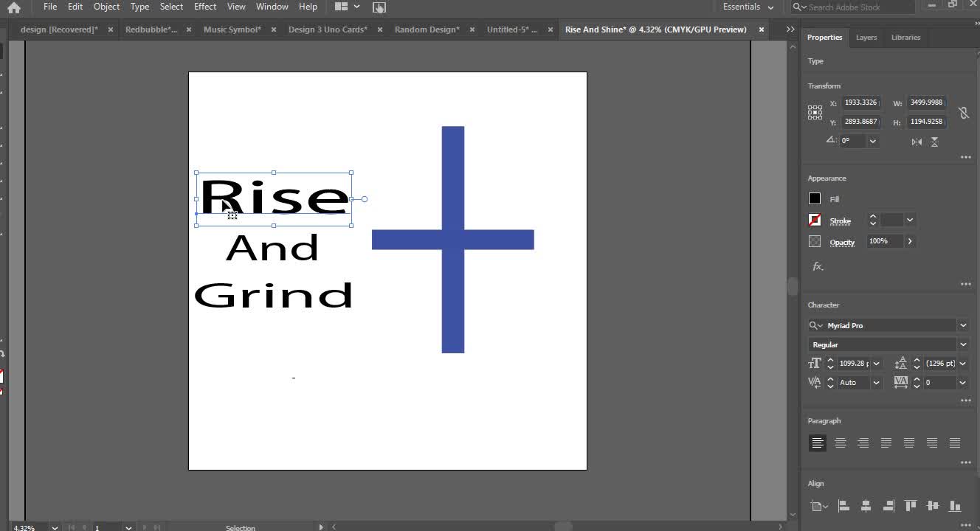Select the blue cross shape on artboard

tap(453, 240)
